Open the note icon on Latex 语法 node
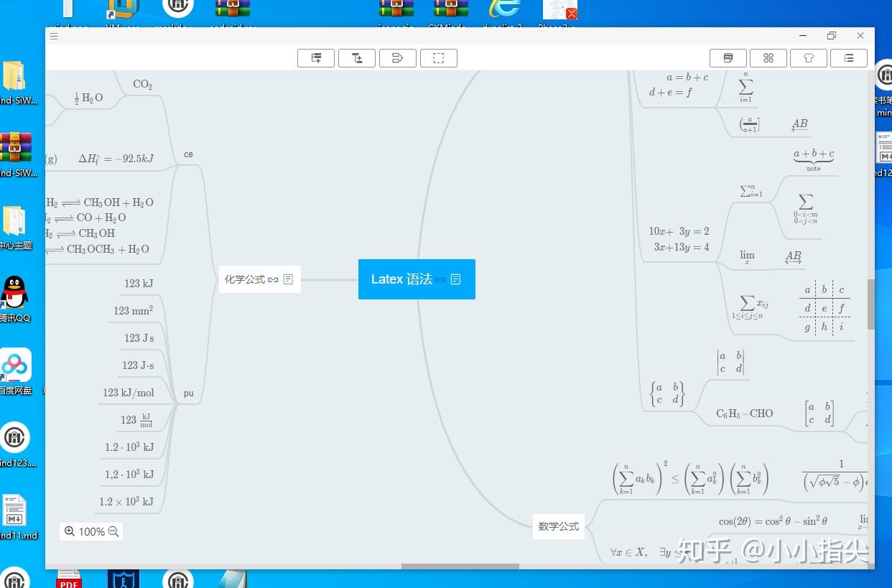 pyautogui.click(x=455, y=279)
